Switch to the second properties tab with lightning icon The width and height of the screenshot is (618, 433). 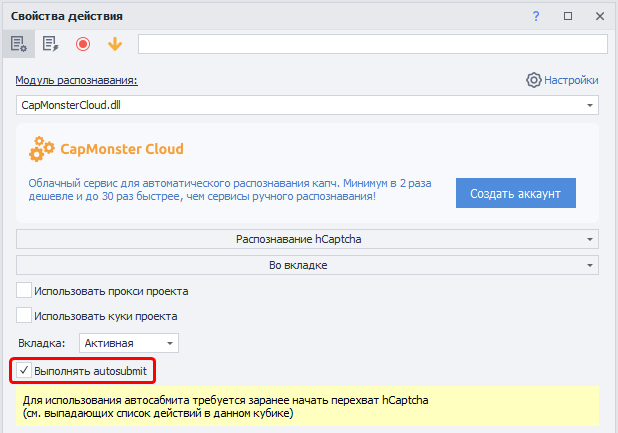click(50, 44)
